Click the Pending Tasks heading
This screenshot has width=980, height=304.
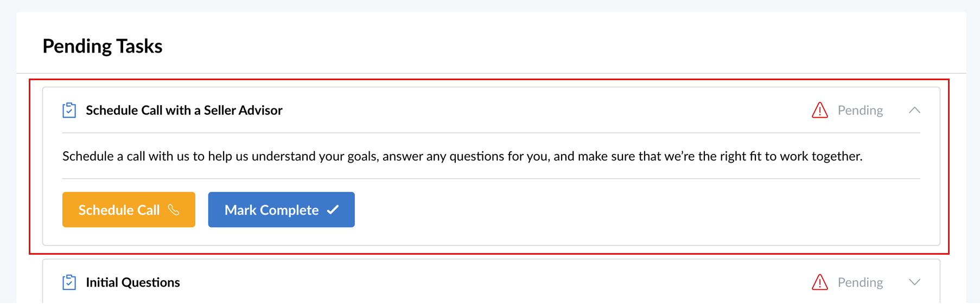[x=103, y=46]
